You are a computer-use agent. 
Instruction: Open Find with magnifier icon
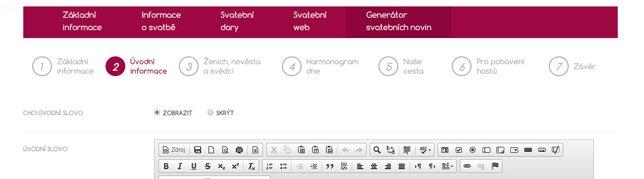[x=377, y=150]
